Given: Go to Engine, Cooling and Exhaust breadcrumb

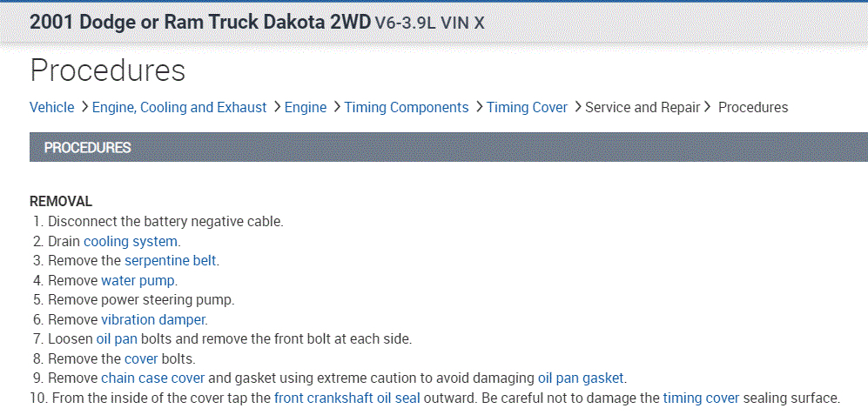Looking at the screenshot, I should pos(179,108).
